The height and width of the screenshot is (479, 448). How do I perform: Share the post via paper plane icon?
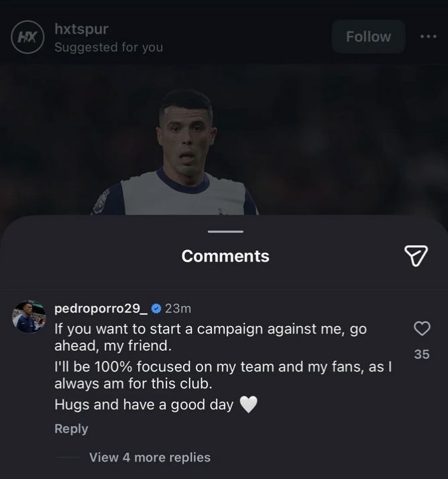416,255
